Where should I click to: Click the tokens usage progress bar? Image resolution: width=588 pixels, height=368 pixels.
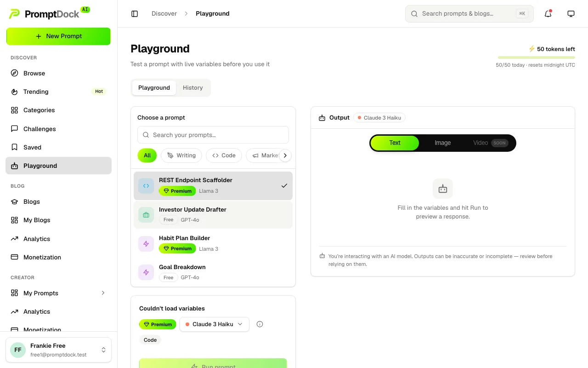click(537, 57)
